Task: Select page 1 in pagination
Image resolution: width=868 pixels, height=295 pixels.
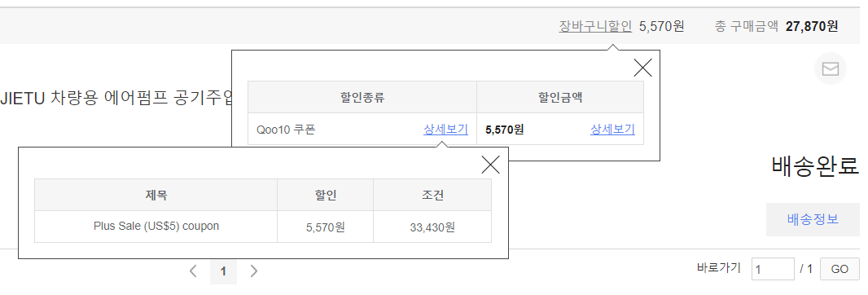Action: coord(223,271)
